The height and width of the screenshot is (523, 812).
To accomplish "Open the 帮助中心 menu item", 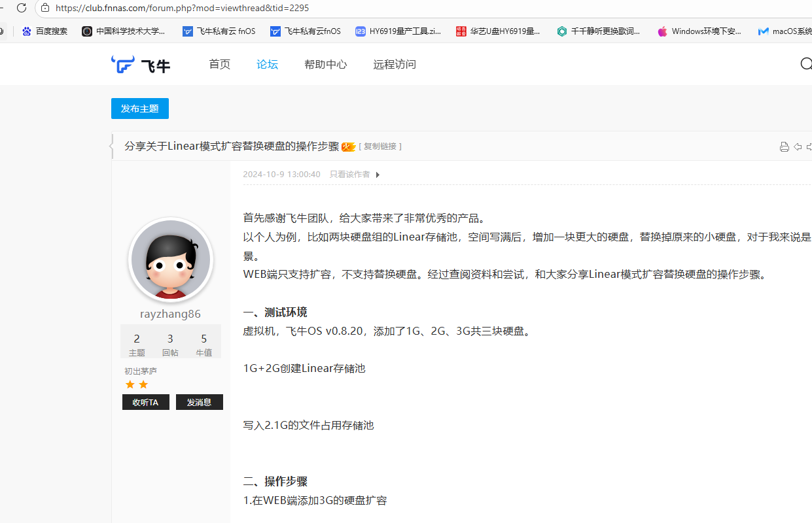I will click(325, 64).
